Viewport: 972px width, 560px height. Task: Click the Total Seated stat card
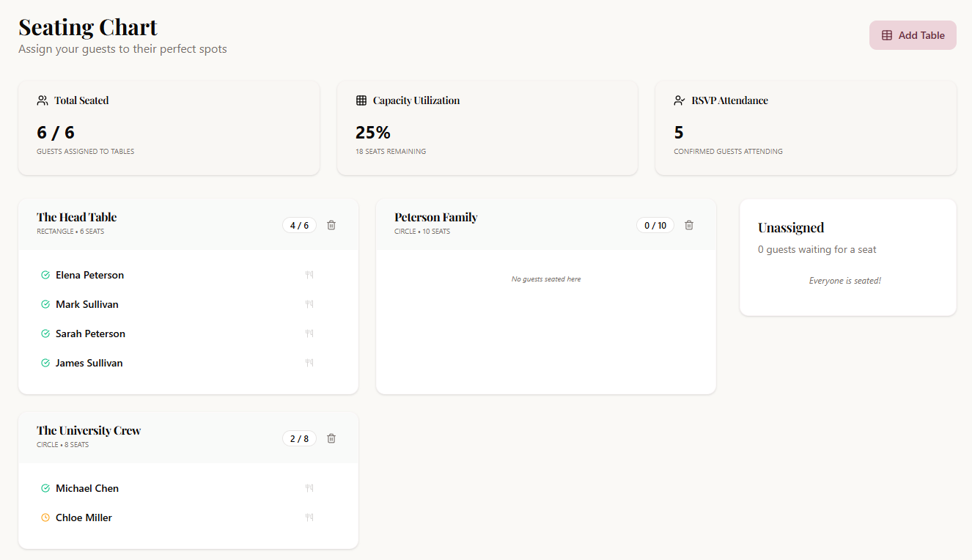pos(169,128)
